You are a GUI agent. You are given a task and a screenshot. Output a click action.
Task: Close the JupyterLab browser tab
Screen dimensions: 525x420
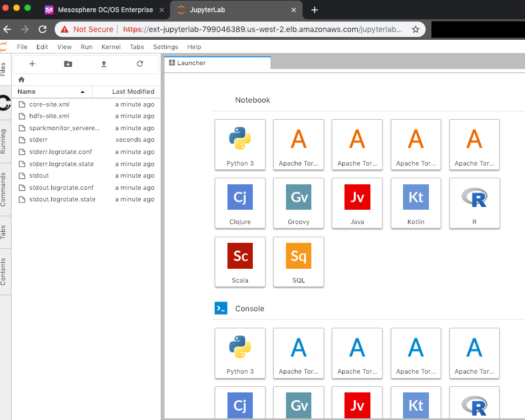pyautogui.click(x=294, y=10)
